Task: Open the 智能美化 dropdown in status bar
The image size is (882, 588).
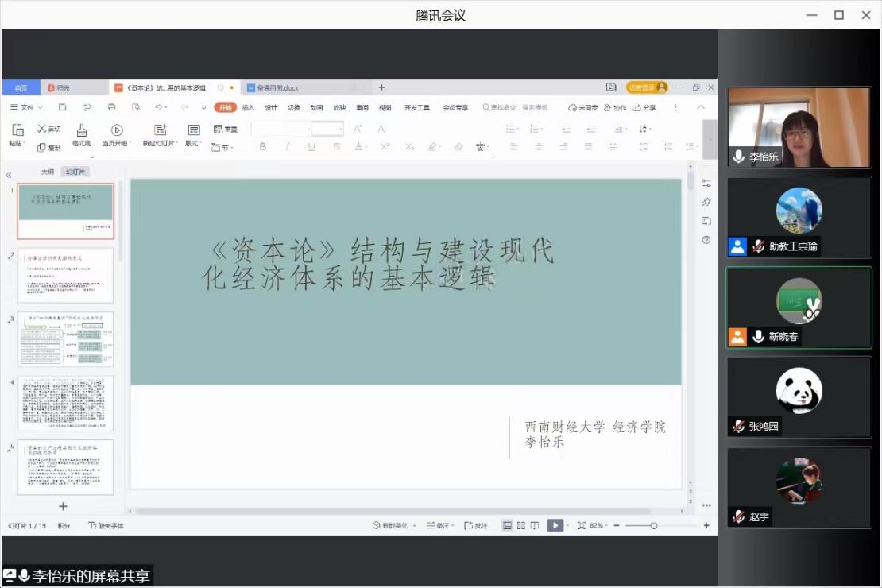Action: 395,525
